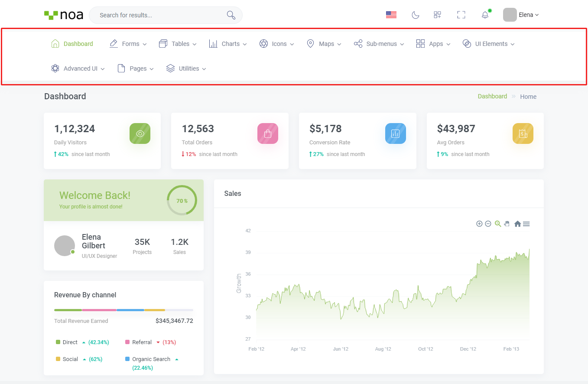Click the chart zoom-out minus icon
Viewport: 588px width, 384px height.
(488, 224)
